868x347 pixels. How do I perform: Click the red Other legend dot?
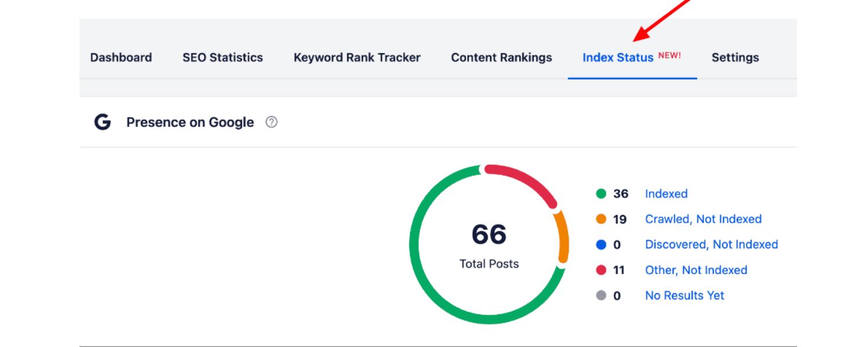coord(601,270)
